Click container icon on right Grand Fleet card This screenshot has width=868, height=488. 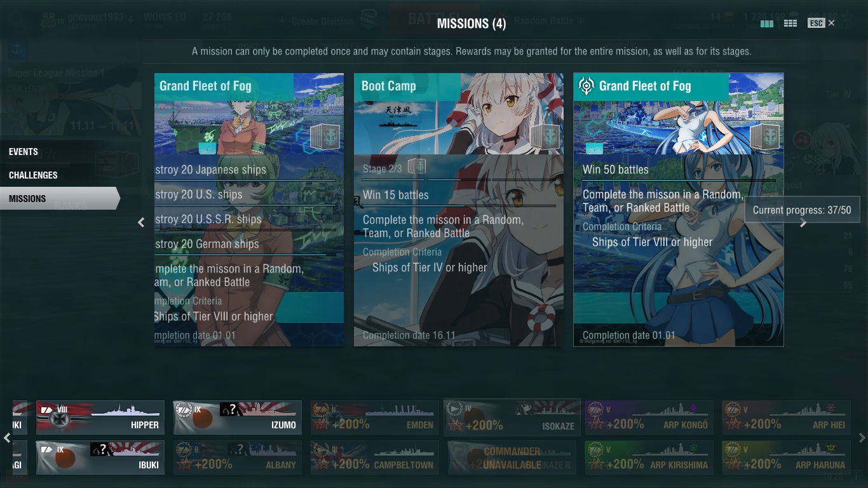(763, 137)
